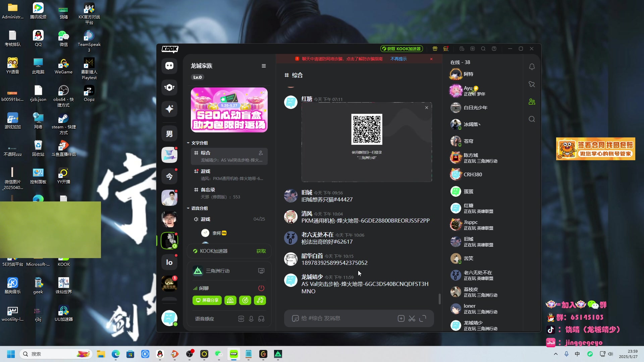
Task: Open member CRH380 in online list
Action: tap(483, 175)
